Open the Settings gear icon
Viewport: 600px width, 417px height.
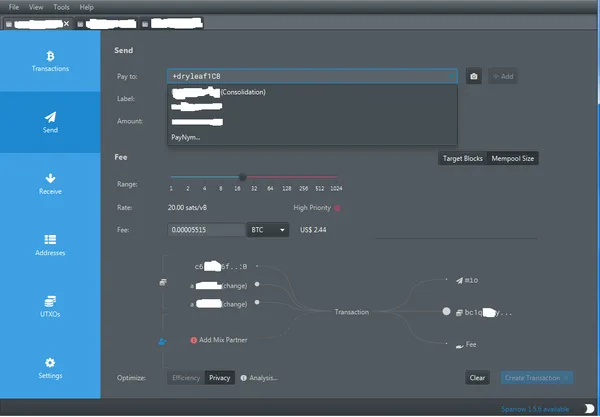(50, 362)
